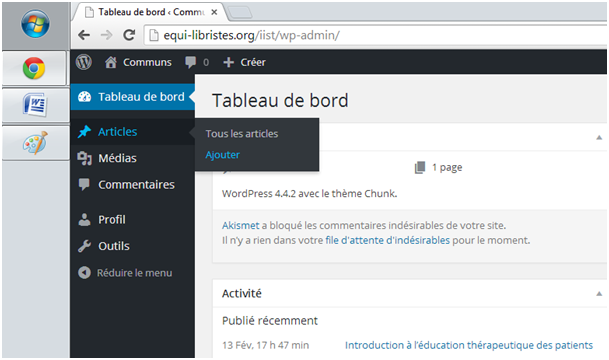The image size is (609, 360).
Task: Click the Publié récemment heading
Action: [270, 320]
